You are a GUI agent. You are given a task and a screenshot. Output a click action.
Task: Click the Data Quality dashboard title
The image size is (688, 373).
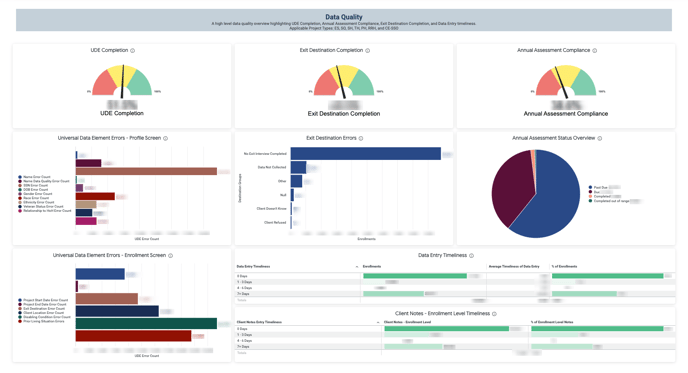click(x=344, y=17)
